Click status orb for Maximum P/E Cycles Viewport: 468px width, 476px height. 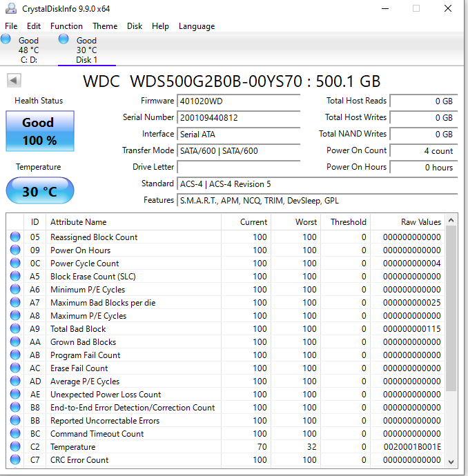point(15,315)
